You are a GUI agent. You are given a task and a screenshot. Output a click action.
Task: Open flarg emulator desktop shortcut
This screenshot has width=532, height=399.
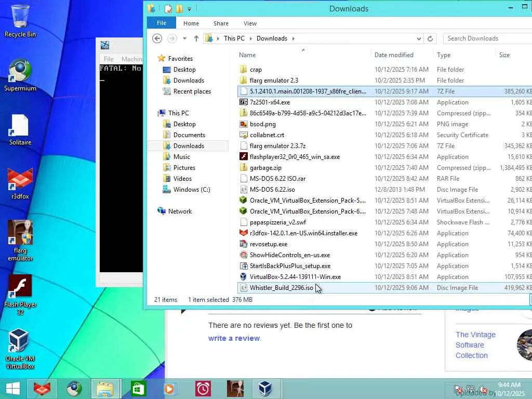20,241
